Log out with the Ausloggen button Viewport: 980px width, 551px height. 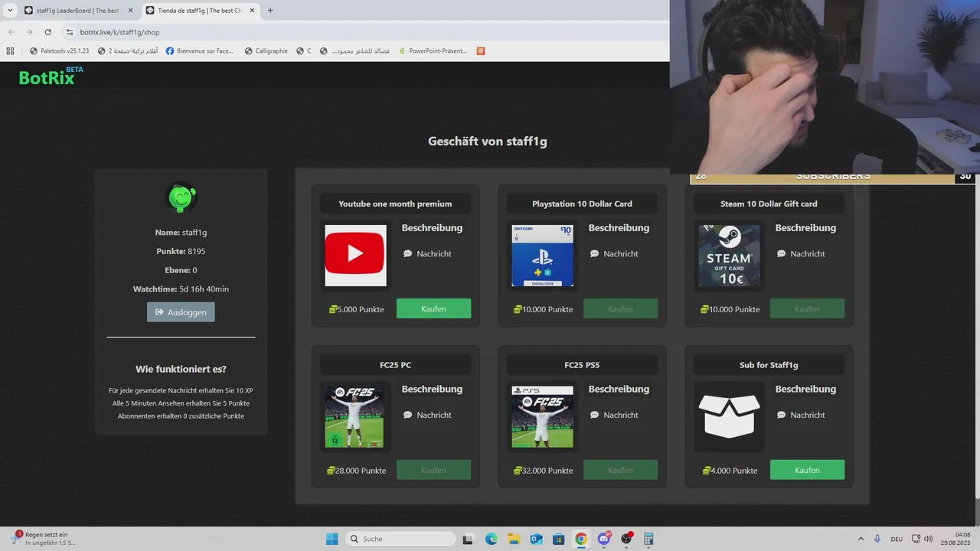181,312
